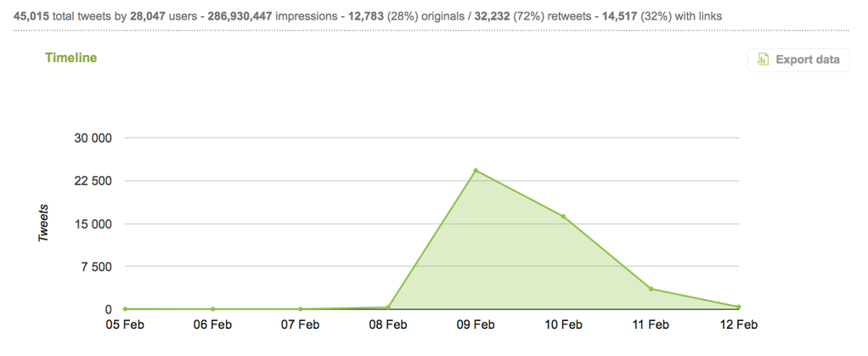Click the Tweets y-axis title
This screenshot has width=868, height=356.
43,223
